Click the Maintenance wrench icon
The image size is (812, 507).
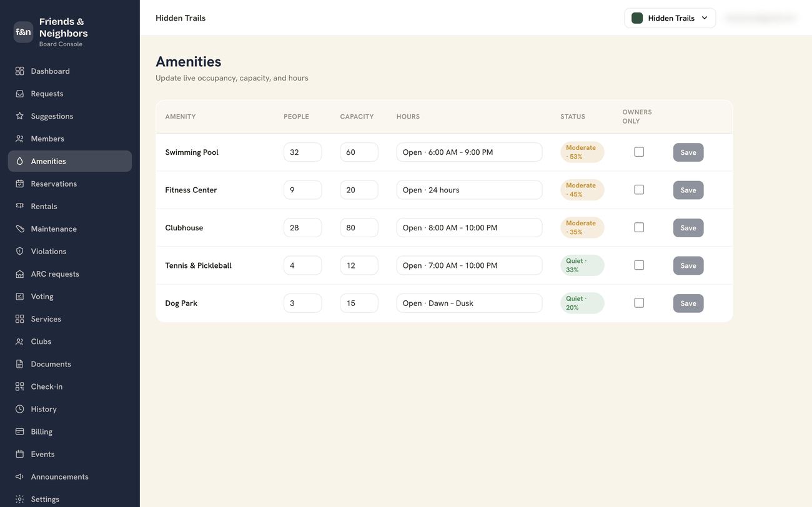[20, 229]
